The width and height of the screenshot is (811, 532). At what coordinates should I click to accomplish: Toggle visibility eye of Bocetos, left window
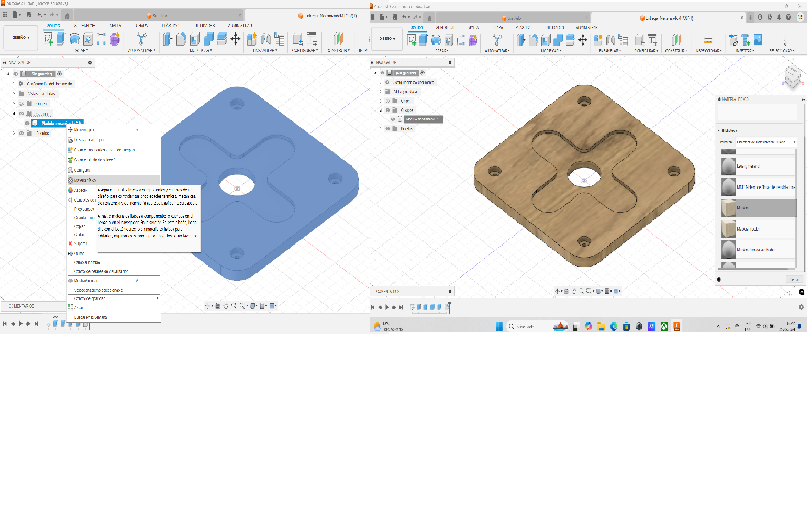pyautogui.click(x=21, y=133)
